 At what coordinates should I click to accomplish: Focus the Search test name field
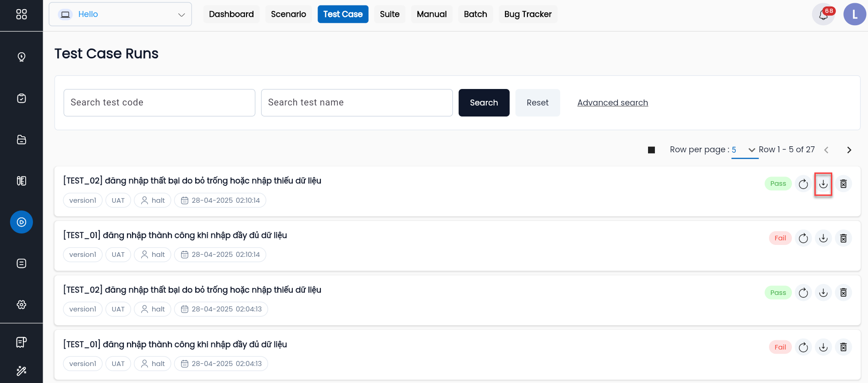(x=357, y=103)
